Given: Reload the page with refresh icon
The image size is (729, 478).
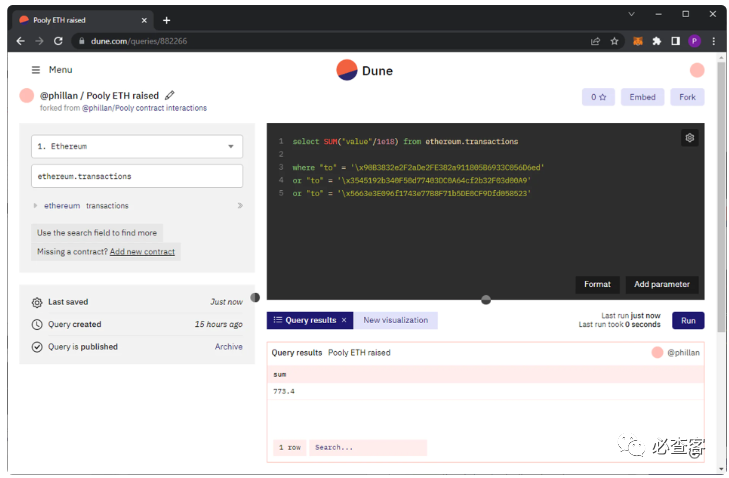Looking at the screenshot, I should point(58,41).
